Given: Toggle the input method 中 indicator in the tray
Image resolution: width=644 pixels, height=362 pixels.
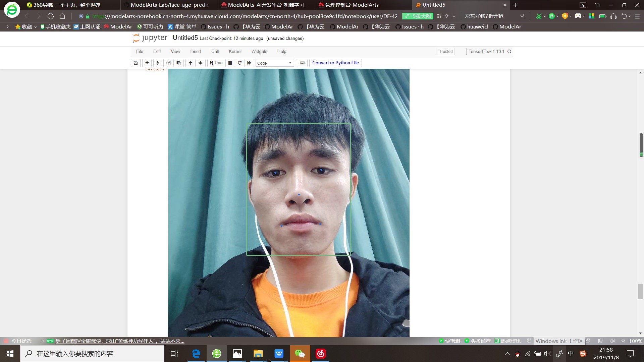Looking at the screenshot, I should [571, 354].
